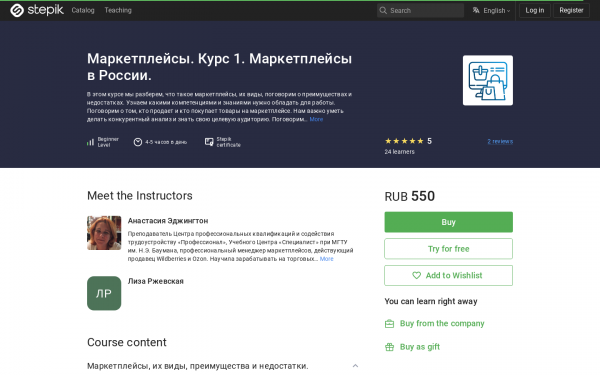Click the ЛР avatar of Лиза Ржевская

click(104, 293)
